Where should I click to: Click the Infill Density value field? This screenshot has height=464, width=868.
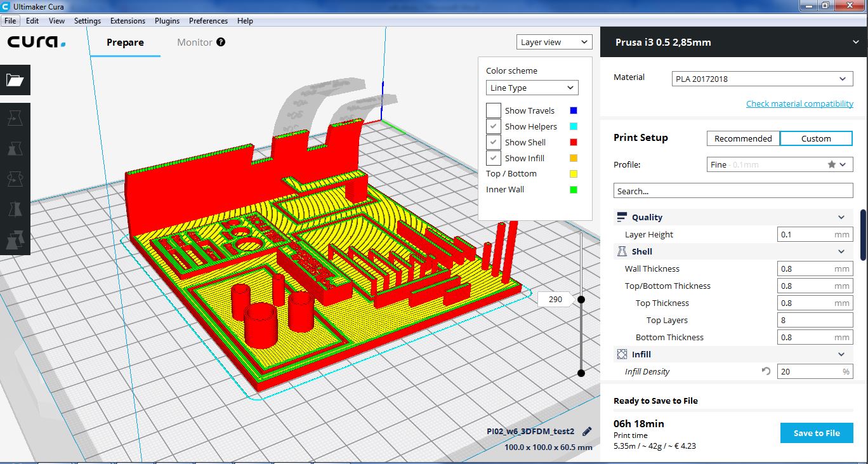coord(815,371)
